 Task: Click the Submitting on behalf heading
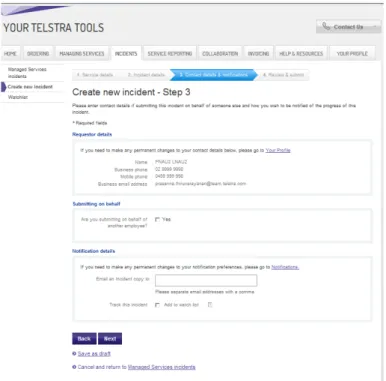[96, 204]
